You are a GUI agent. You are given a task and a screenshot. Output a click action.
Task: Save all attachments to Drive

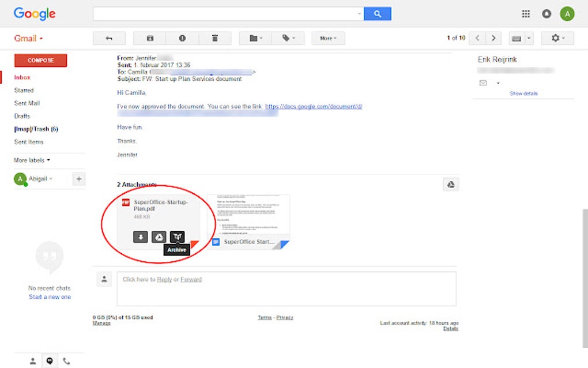coord(451,184)
